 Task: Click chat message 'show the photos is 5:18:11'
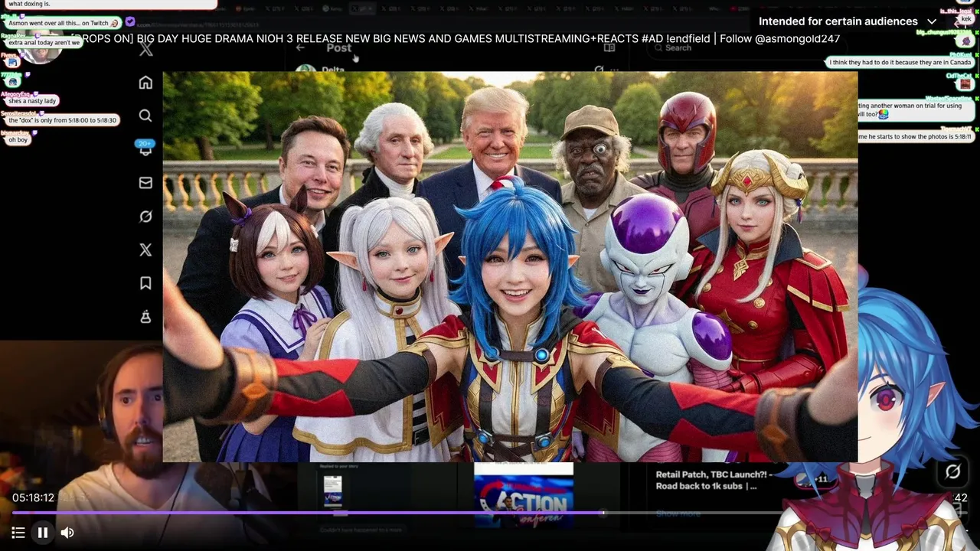pyautogui.click(x=915, y=136)
